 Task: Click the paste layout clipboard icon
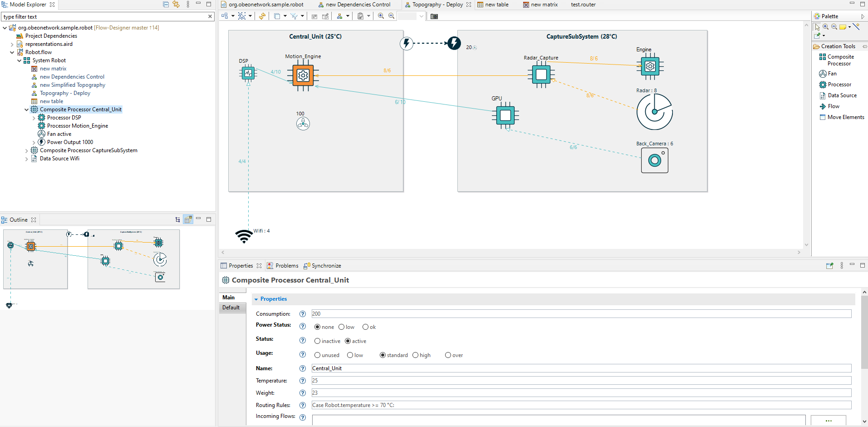coord(360,16)
